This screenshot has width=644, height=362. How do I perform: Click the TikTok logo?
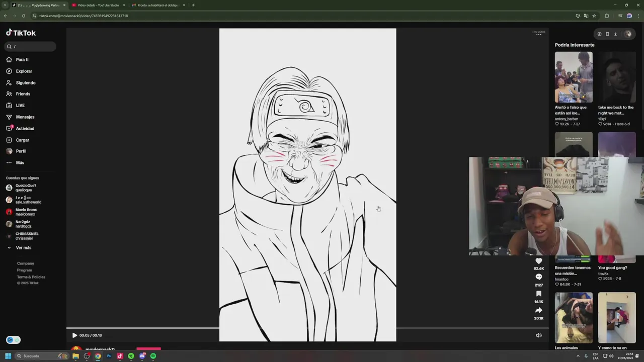click(21, 33)
